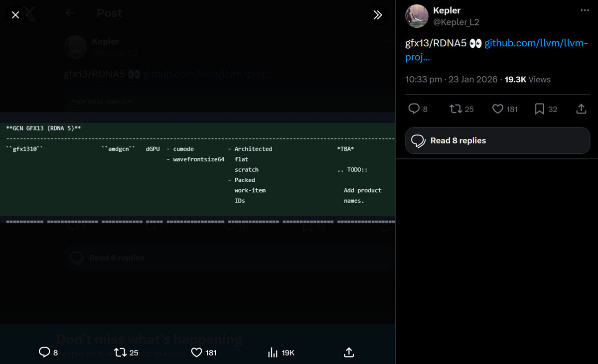Click the bottom-bar reply icon with 8
The image size is (598, 364).
pyautogui.click(x=48, y=353)
